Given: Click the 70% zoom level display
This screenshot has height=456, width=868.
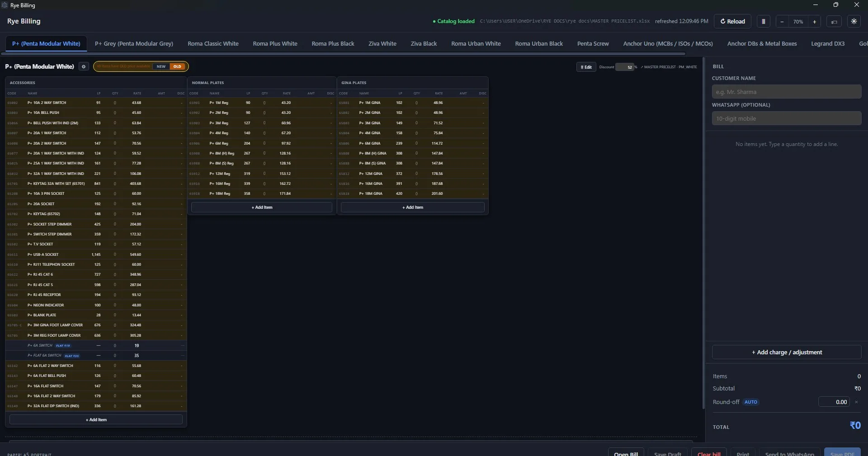Looking at the screenshot, I should click(x=798, y=21).
